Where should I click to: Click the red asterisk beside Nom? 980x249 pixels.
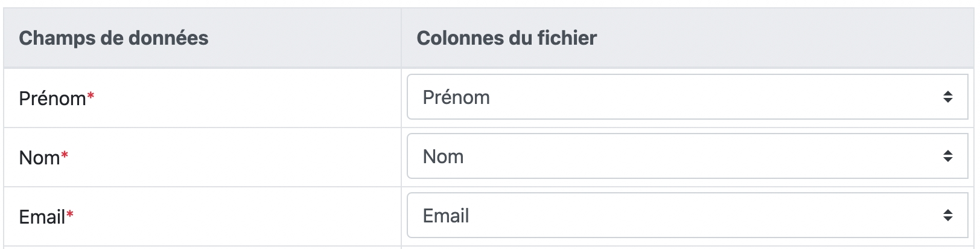click(x=65, y=155)
